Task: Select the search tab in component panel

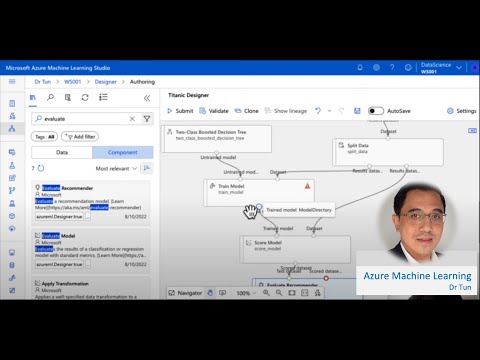Action: pyautogui.click(x=50, y=97)
